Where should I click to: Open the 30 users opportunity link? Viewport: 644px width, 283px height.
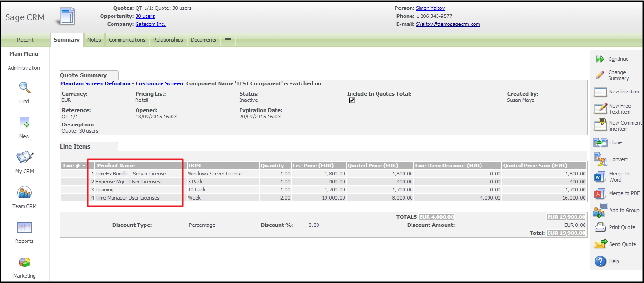click(x=145, y=16)
